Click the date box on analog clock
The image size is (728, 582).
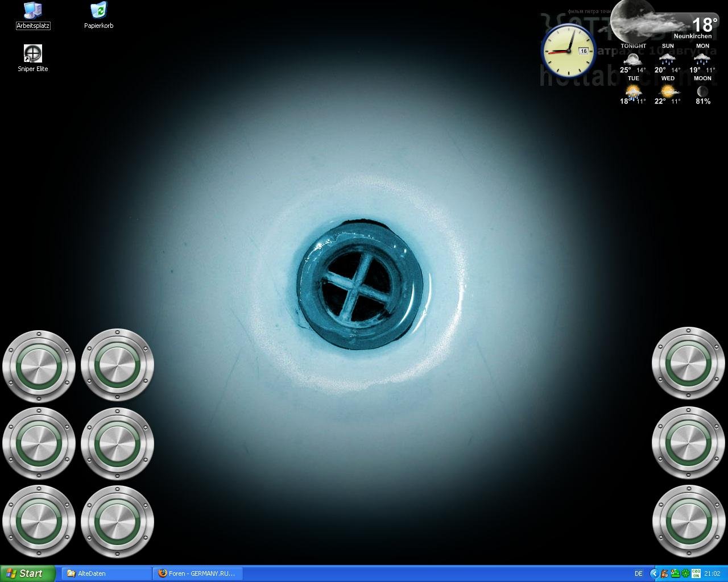(x=583, y=51)
